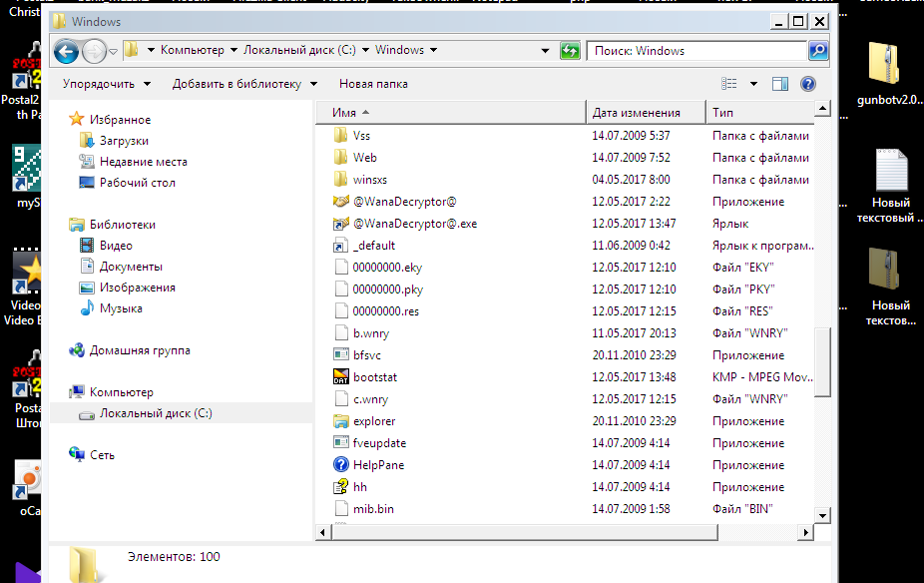Select the file named 00000000.res

[386, 311]
